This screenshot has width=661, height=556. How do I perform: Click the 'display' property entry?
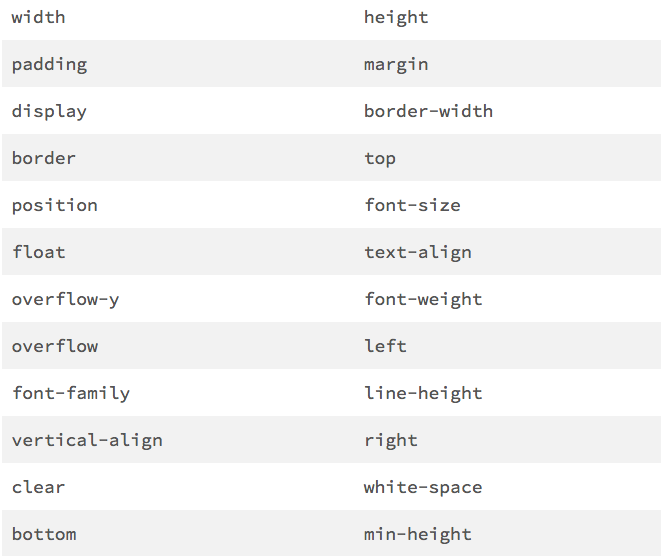click(49, 112)
